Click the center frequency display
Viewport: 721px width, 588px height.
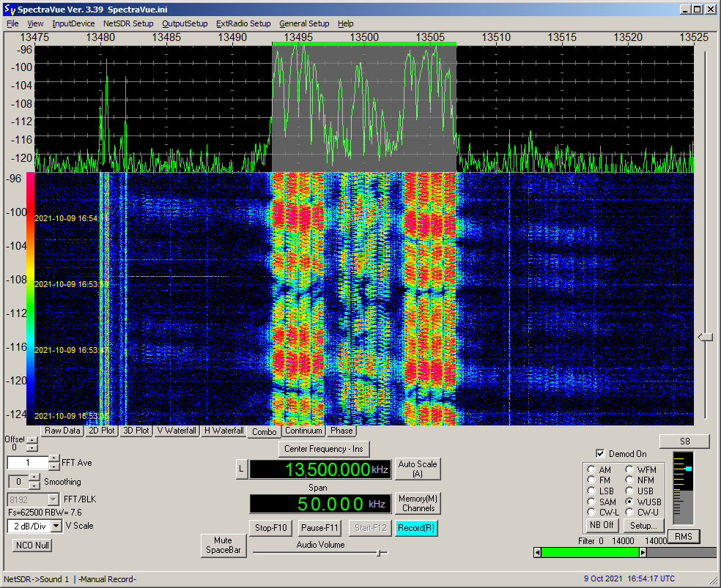point(320,469)
